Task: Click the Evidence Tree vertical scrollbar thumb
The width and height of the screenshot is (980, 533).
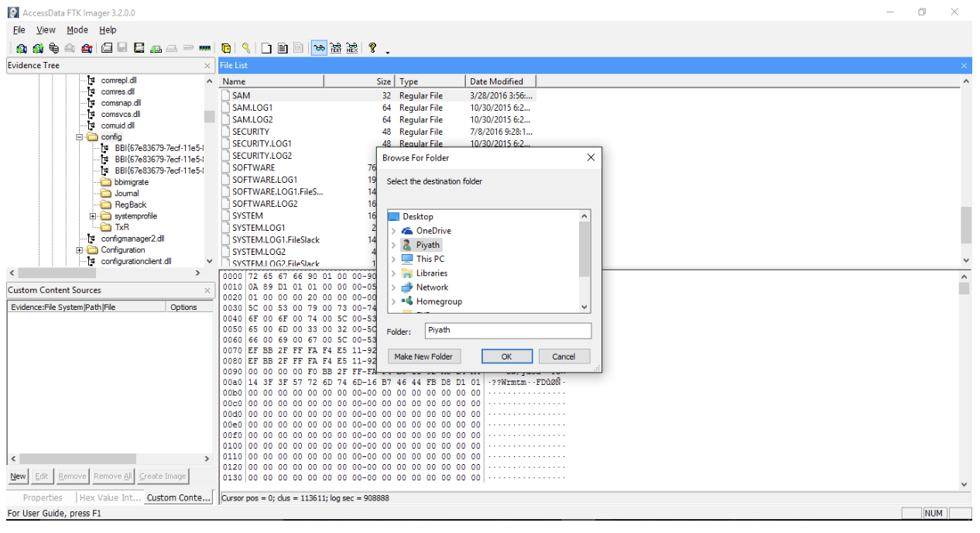Action: (210, 116)
